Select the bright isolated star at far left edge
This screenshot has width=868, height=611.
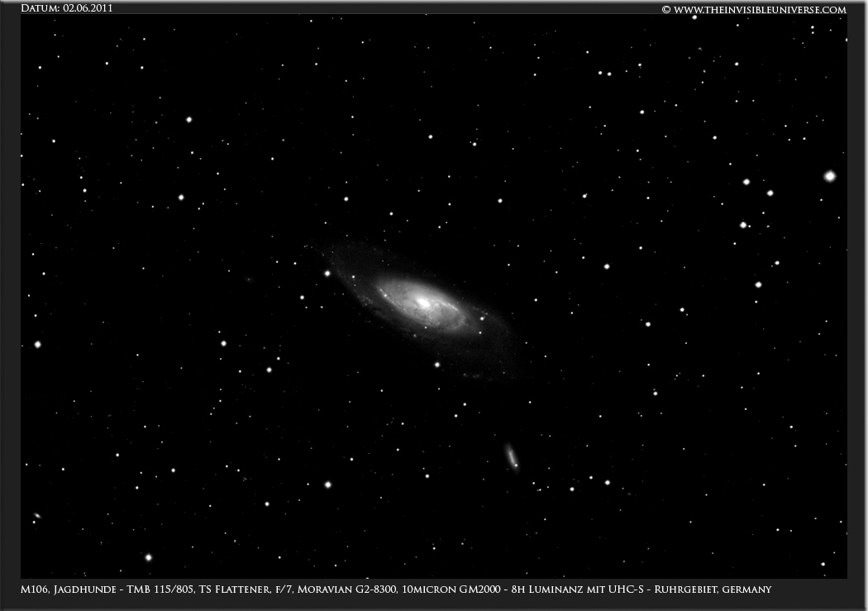[x=37, y=344]
